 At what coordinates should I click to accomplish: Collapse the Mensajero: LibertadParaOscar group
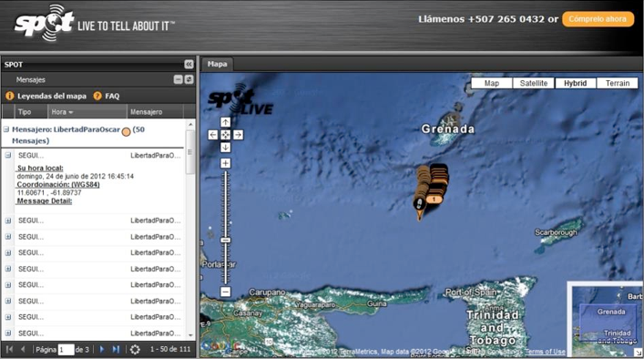click(x=6, y=129)
